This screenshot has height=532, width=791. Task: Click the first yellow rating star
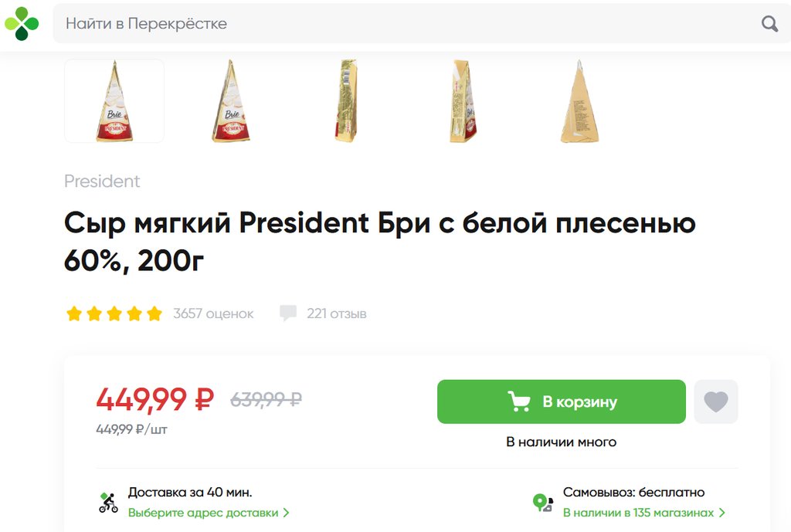(74, 313)
